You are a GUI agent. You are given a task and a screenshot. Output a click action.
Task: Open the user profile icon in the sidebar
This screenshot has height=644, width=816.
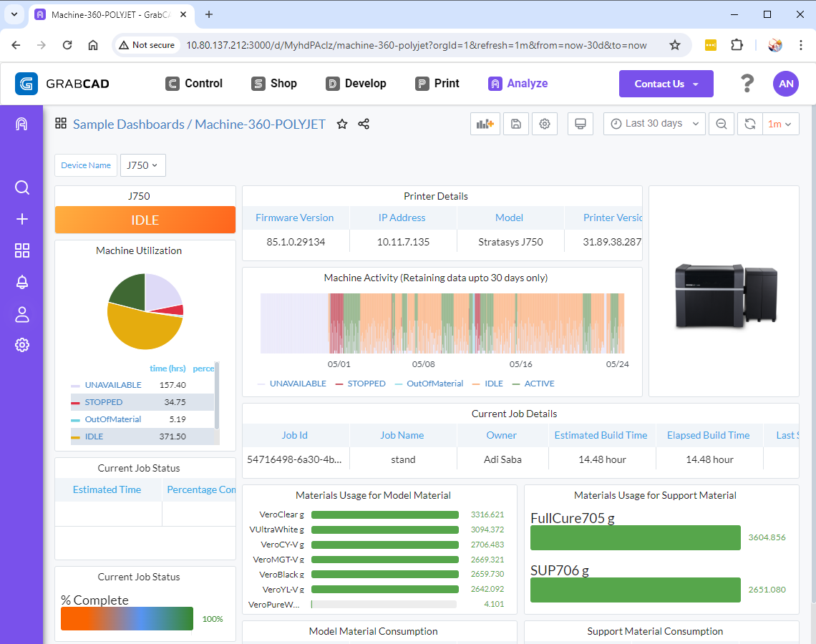pyautogui.click(x=22, y=314)
